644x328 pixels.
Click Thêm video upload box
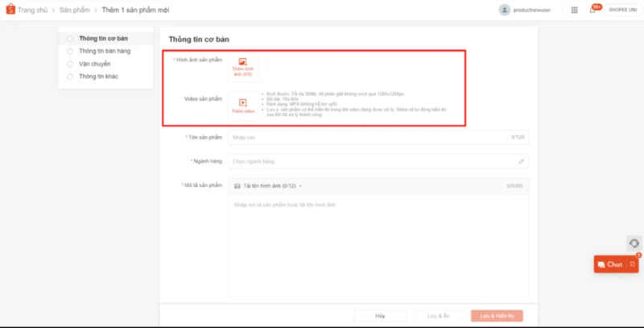pyautogui.click(x=243, y=106)
